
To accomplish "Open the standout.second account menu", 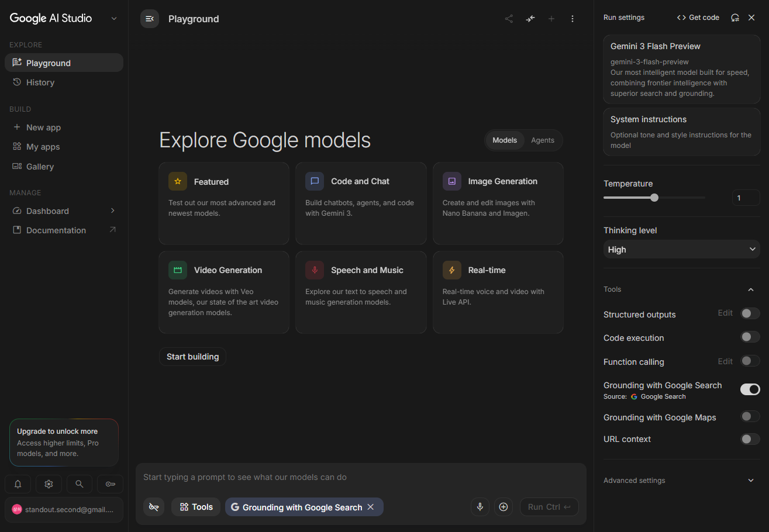I will tap(64, 510).
